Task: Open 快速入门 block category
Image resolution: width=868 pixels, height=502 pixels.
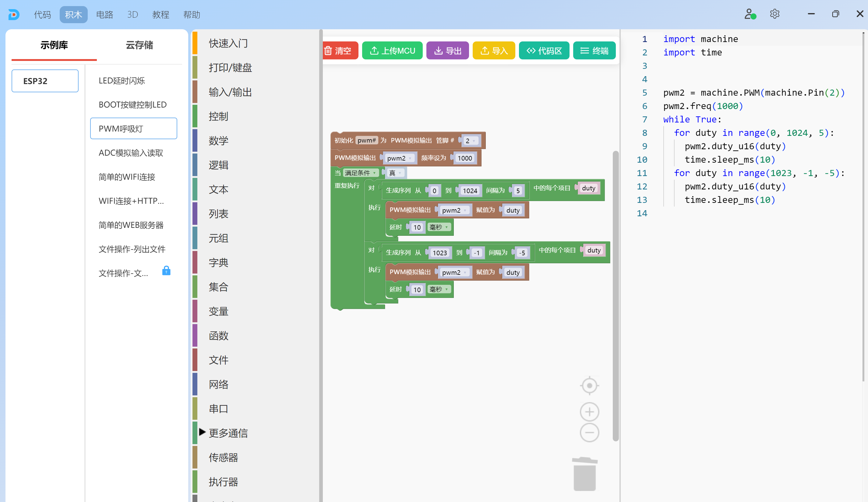Action: point(228,44)
